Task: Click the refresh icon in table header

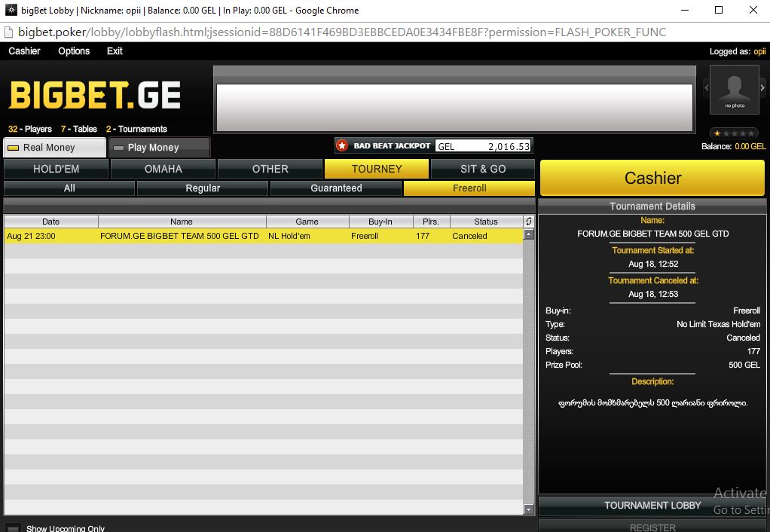Action: (x=528, y=221)
